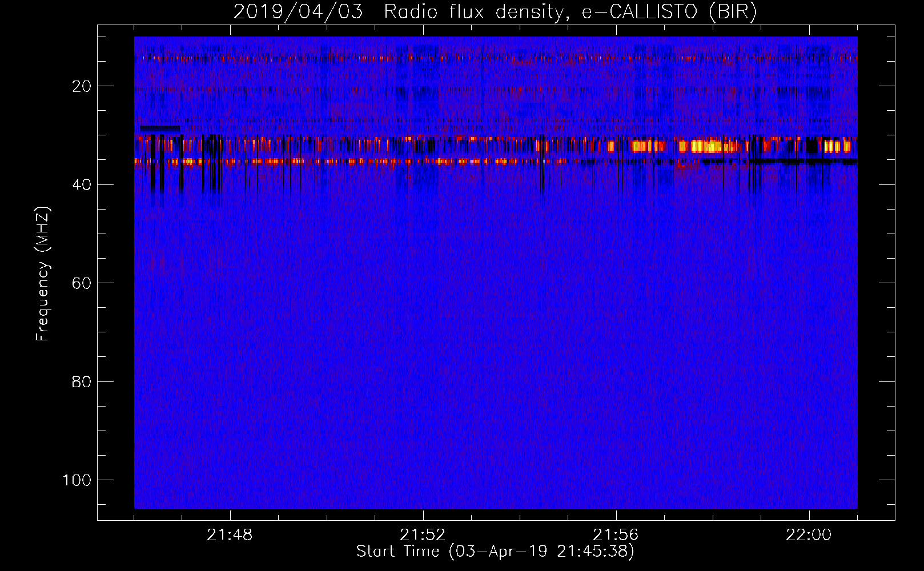Click the 21:48 time tick label
Screen dimensions: 924x571
click(230, 535)
